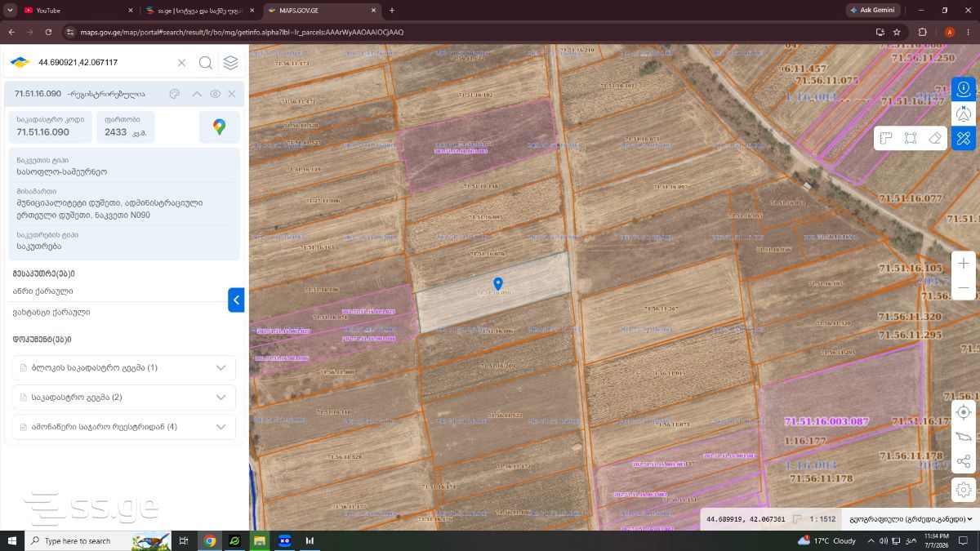Open coordinate system dropdown გეოგრაფიული
This screenshot has width=980, height=551.
coord(911,519)
